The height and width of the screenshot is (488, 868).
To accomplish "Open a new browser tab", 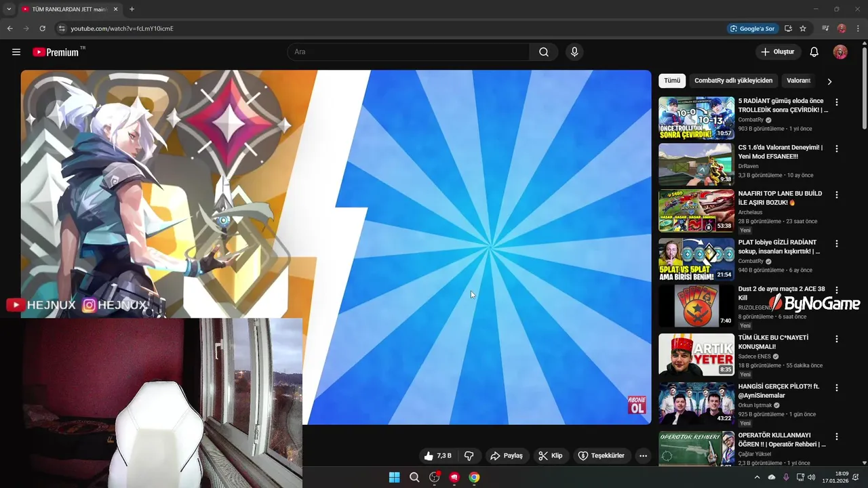I will click(132, 9).
